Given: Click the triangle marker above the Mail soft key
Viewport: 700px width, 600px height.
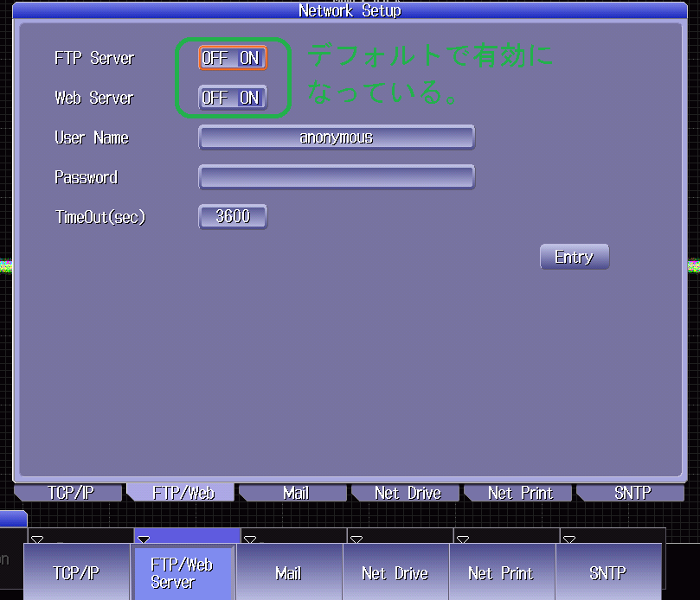Looking at the screenshot, I should click(x=250, y=539).
